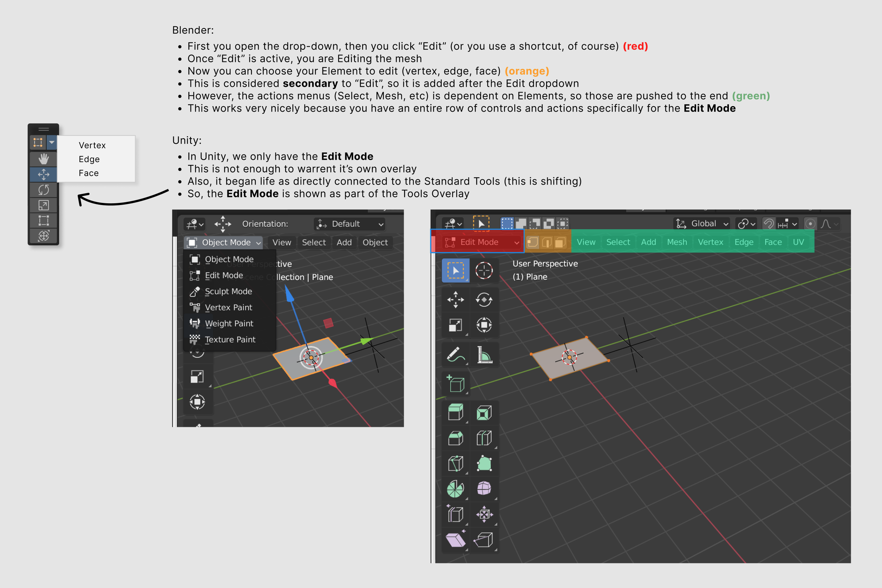Click the move gizmo icon beside Orientation

(x=223, y=224)
